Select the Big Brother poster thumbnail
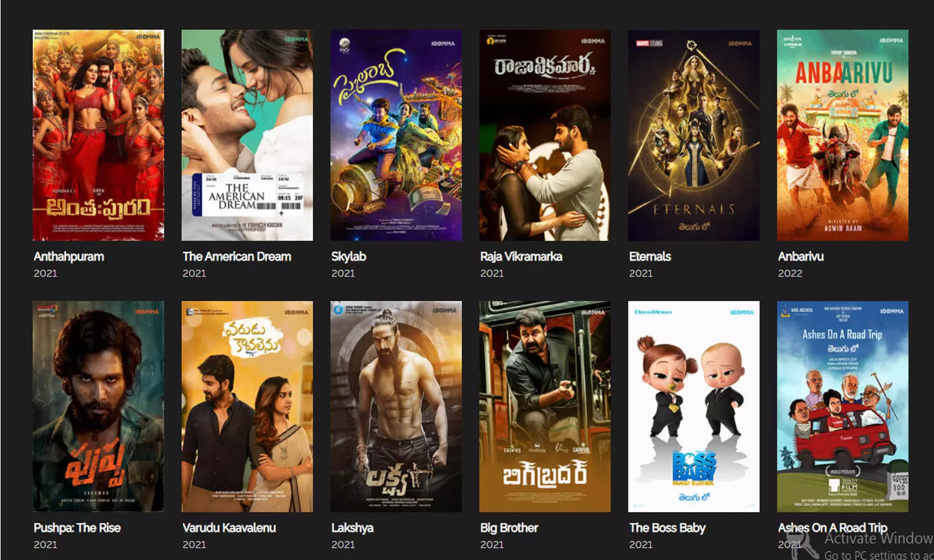Screen dimensions: 934x560 coord(545,406)
